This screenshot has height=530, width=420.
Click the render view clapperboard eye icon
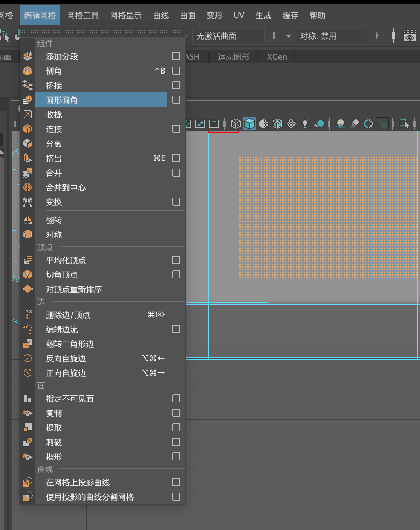410,36
